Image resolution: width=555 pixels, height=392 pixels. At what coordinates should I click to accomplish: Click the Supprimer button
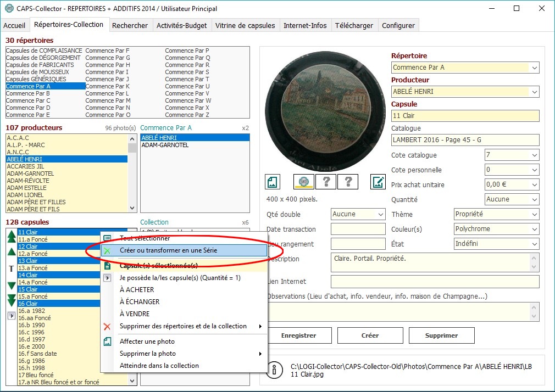pos(441,335)
